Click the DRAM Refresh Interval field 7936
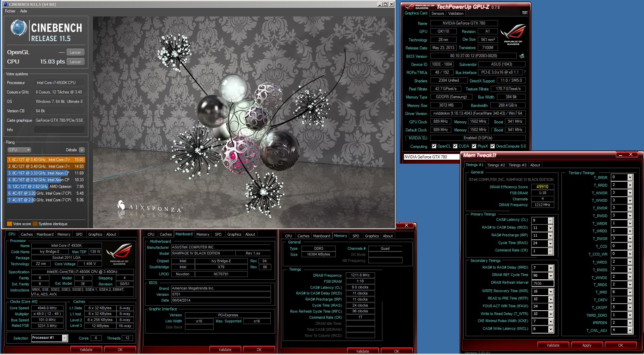Viewport: 644px width, 355px height. (x=543, y=283)
